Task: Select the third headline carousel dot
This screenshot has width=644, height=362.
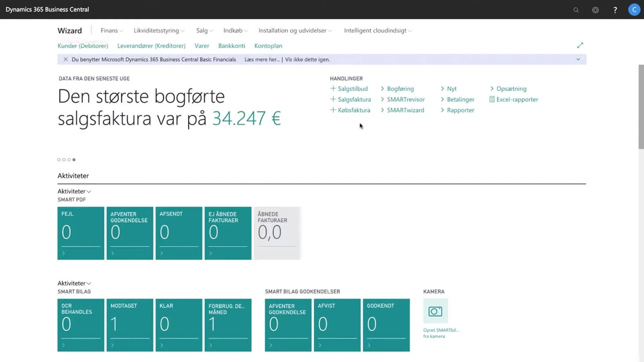Action: (x=69, y=160)
